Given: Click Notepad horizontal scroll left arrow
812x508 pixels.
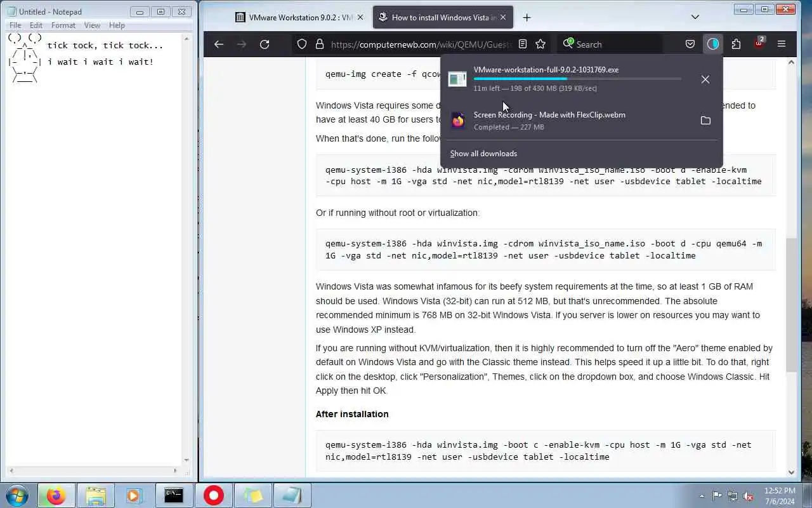Looking at the screenshot, I should [11, 471].
